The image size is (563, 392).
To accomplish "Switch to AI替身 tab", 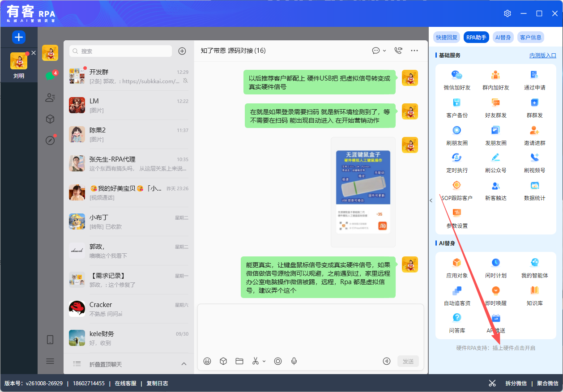I will [503, 38].
